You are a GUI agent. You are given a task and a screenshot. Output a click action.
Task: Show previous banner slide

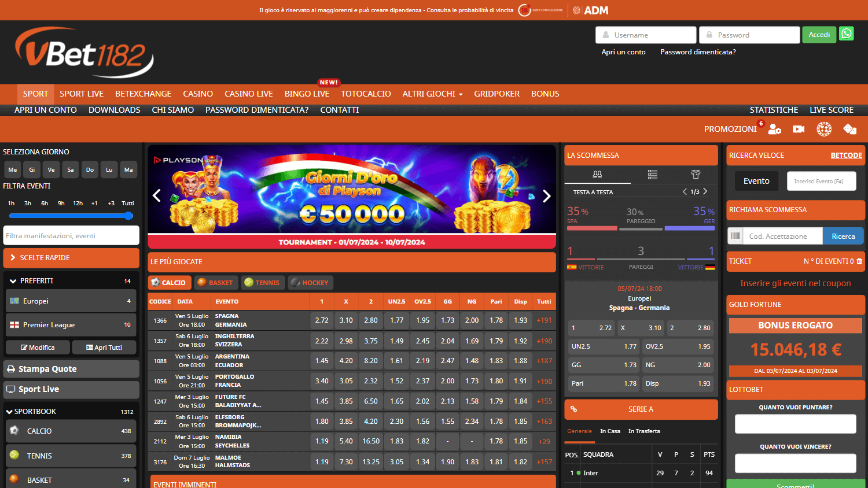tap(156, 196)
